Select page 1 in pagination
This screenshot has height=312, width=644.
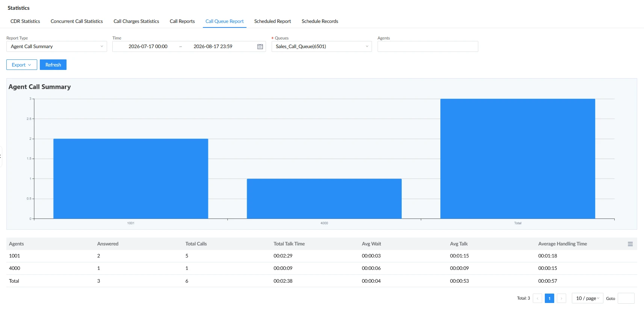coord(549,298)
